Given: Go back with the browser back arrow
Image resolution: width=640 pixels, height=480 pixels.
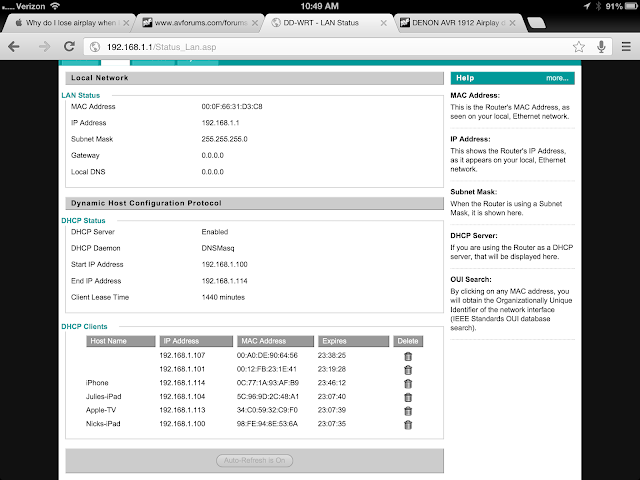Looking at the screenshot, I should click(14, 47).
